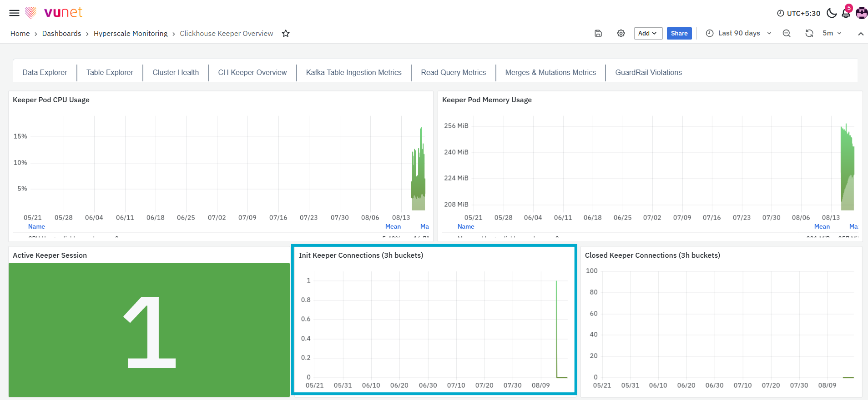Open the notifications bell
Viewport: 868px width, 400px height.
tap(846, 13)
